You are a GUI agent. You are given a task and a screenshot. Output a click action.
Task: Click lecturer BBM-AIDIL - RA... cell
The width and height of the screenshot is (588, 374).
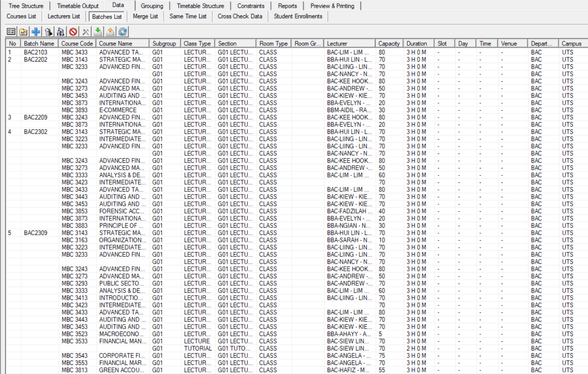coord(349,110)
